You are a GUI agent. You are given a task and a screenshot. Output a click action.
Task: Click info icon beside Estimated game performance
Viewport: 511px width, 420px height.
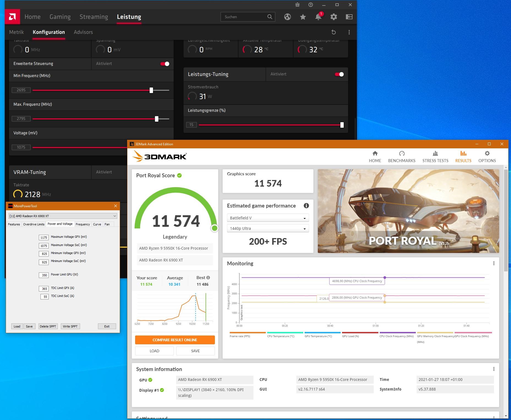tap(306, 206)
